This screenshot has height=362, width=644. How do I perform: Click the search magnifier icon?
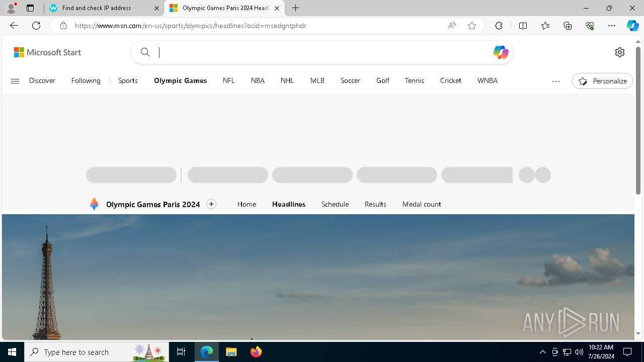[x=145, y=52]
